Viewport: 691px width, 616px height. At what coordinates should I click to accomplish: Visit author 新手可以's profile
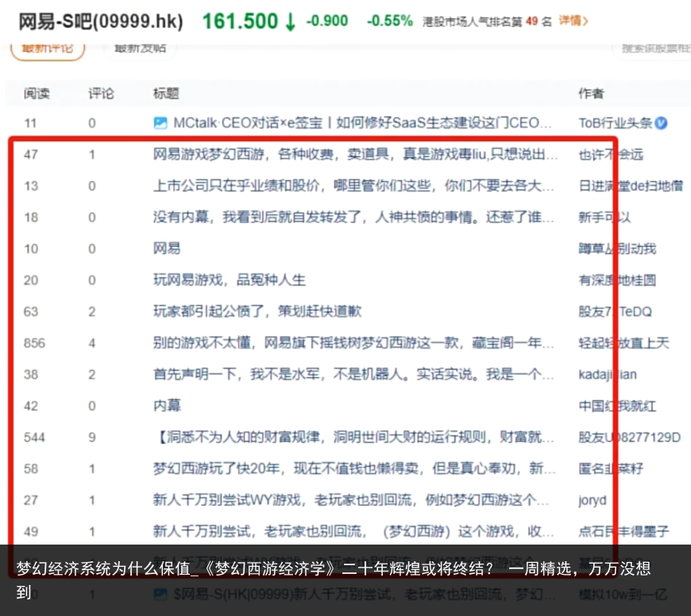coord(604,217)
